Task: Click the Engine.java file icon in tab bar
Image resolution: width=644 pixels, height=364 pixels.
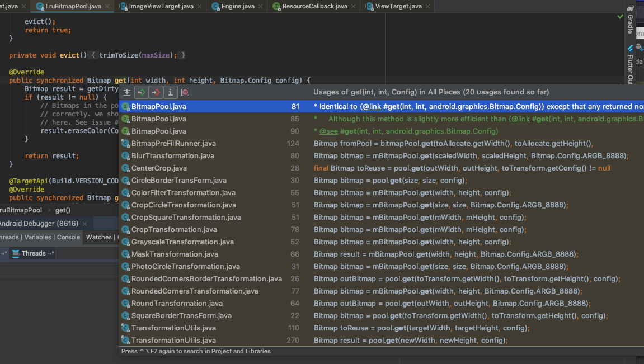Action: 215,6
